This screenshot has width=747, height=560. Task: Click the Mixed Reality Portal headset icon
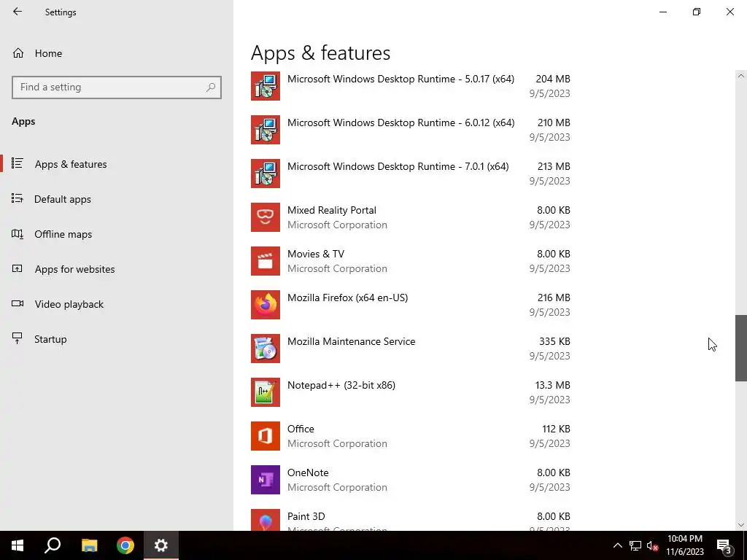[266, 217]
